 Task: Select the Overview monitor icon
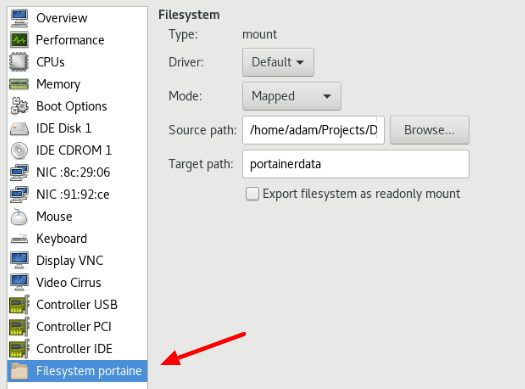coord(19,18)
